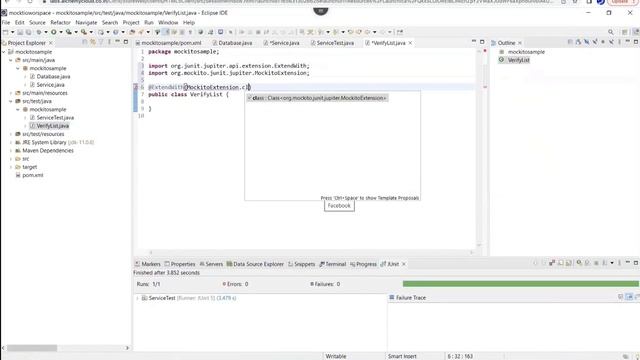Click the Open Perspective icon
The image size is (640, 360).
pyautogui.click(x=624, y=32)
